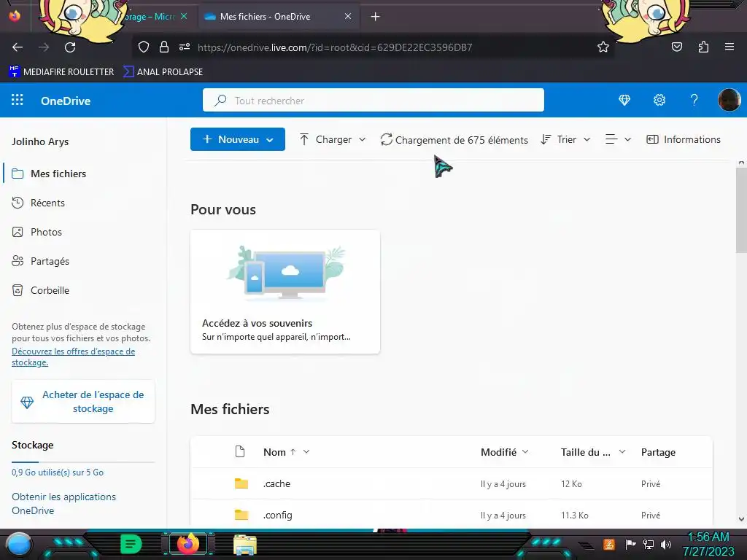Open the green notes app in the taskbar

pyautogui.click(x=131, y=544)
